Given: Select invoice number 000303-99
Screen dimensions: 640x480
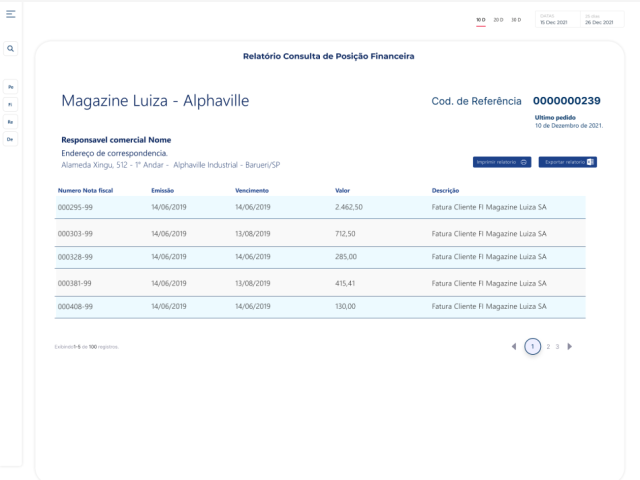Looking at the screenshot, I should click(75, 234).
